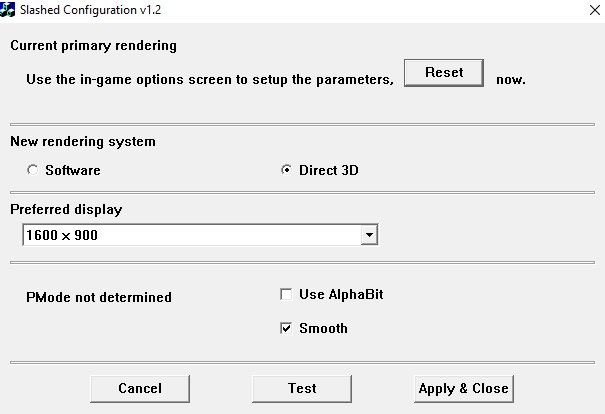605x414 pixels.
Task: Click the PMode not determined status text
Action: click(x=99, y=297)
